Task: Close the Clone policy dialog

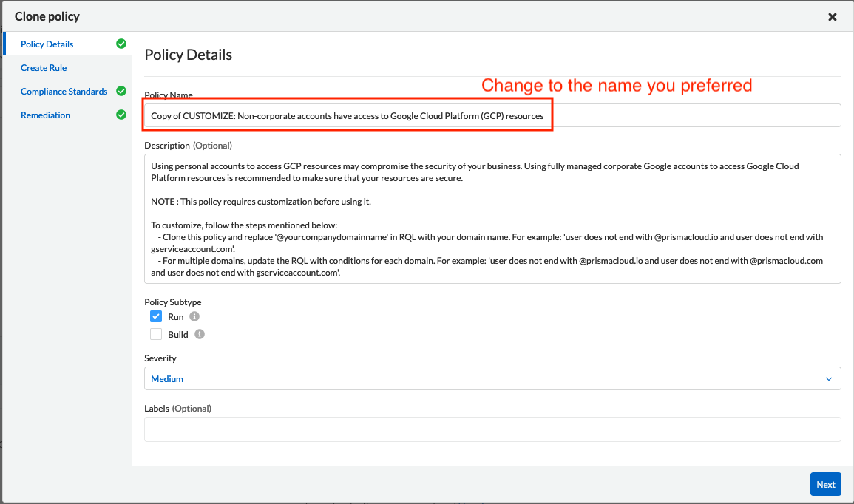Action: click(x=833, y=17)
